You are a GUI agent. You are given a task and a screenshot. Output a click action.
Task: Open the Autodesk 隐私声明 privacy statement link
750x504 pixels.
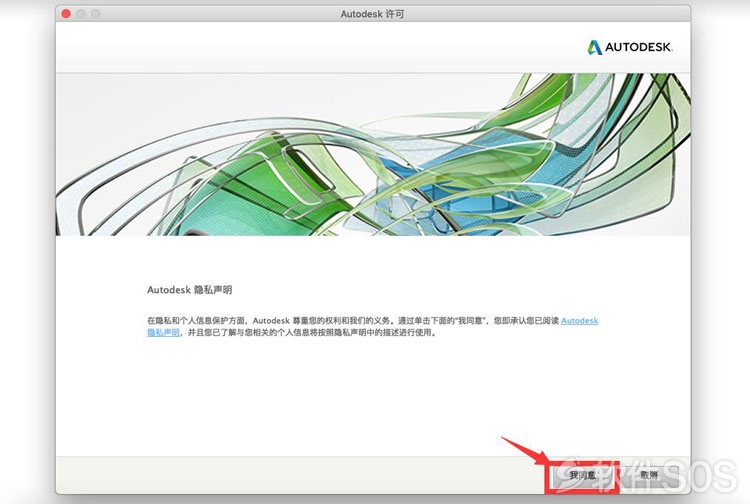(x=579, y=320)
